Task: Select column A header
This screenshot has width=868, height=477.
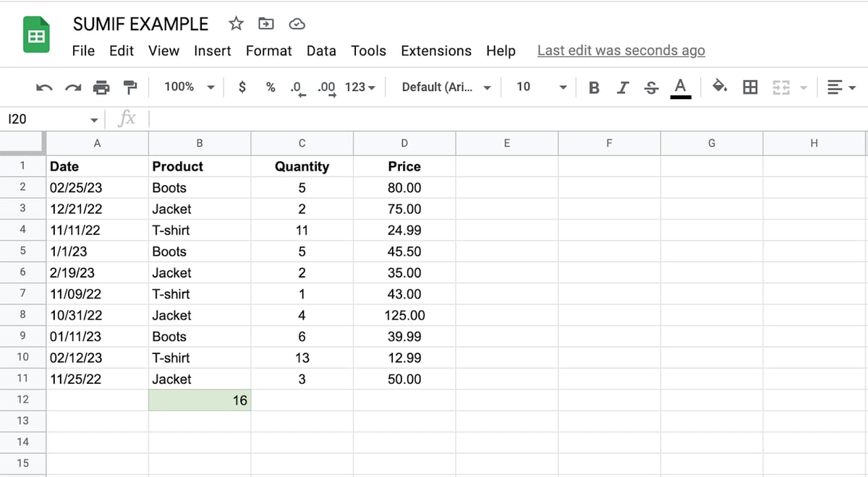Action: pyautogui.click(x=98, y=143)
